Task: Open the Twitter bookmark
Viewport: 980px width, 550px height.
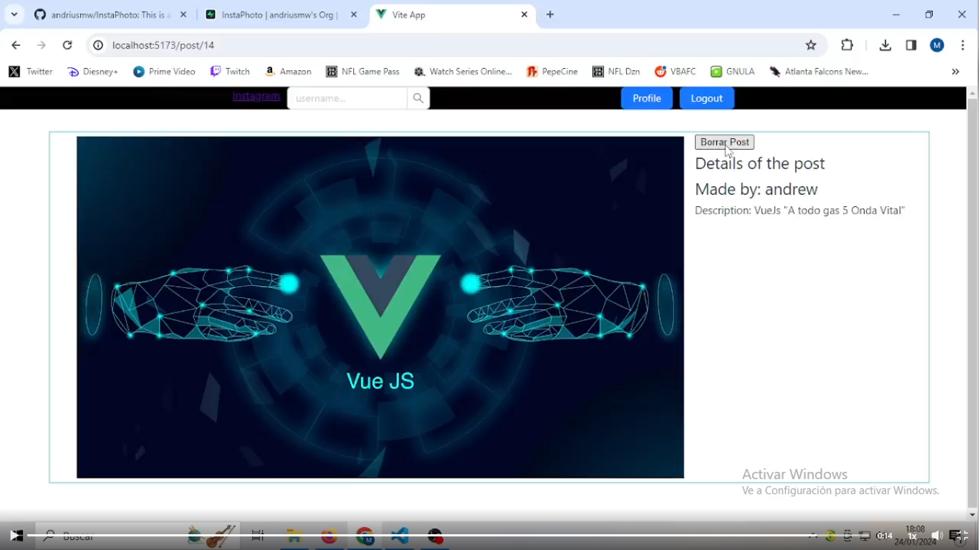Action: pos(31,72)
